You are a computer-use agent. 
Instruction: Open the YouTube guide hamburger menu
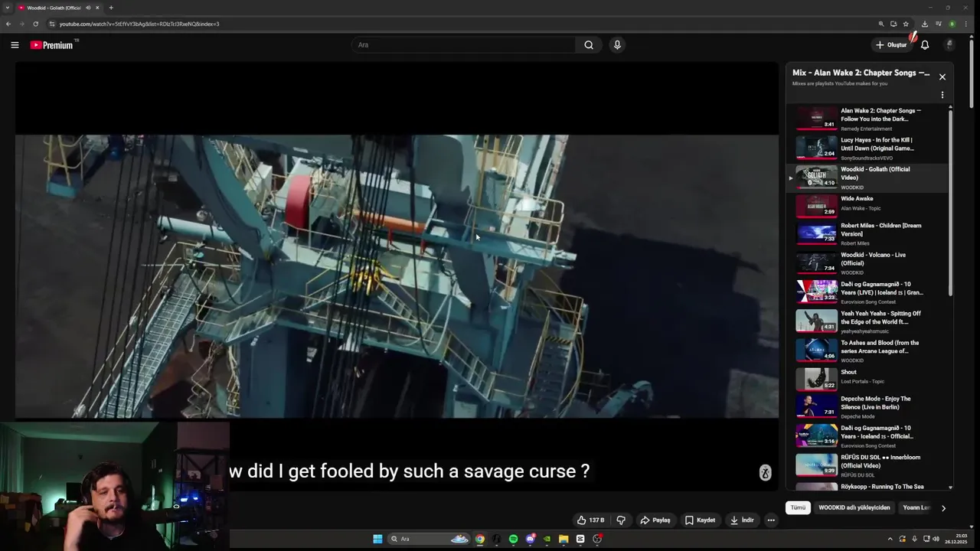15,45
